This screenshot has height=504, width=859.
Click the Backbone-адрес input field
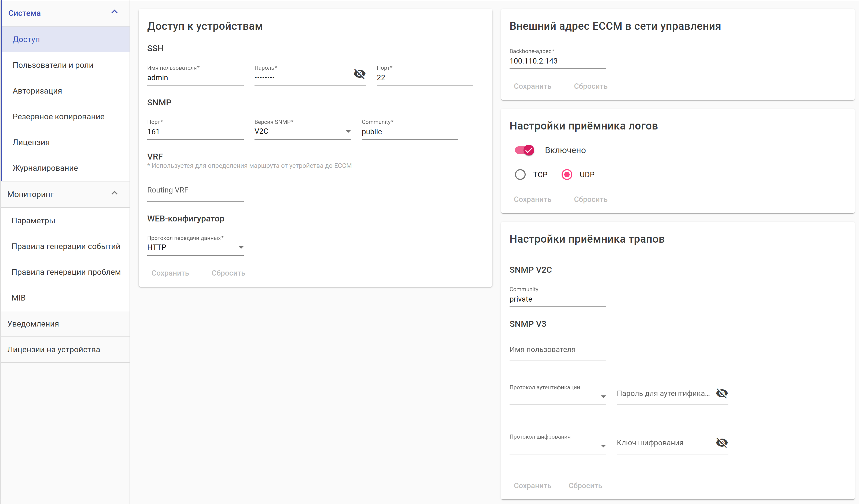(x=557, y=61)
